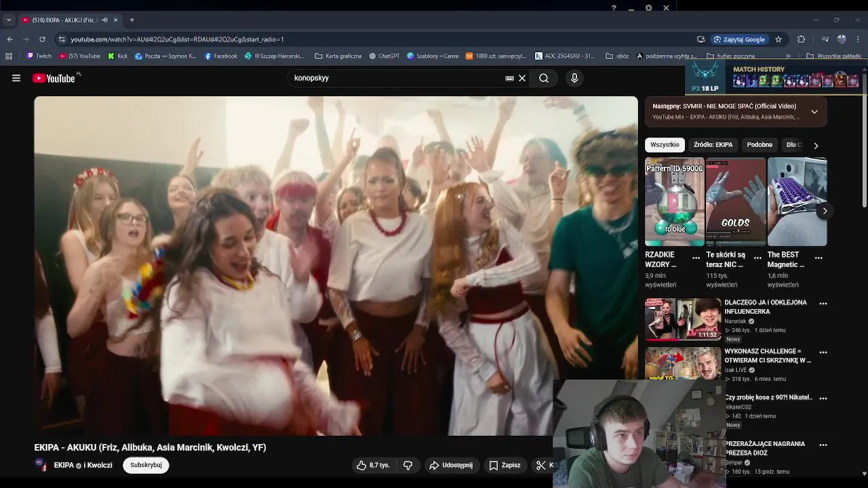This screenshot has height=488, width=868.
Task: Clear the search box text with X
Action: (x=522, y=78)
